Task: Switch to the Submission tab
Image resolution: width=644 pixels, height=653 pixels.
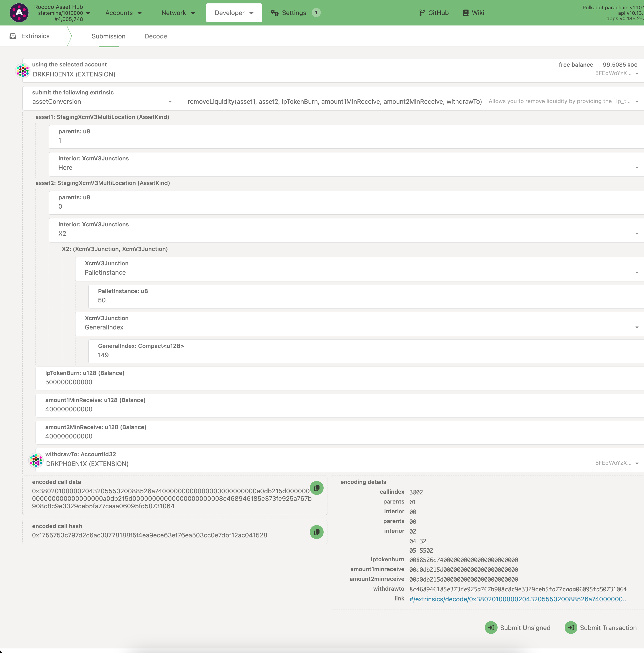Action: pyautogui.click(x=108, y=36)
